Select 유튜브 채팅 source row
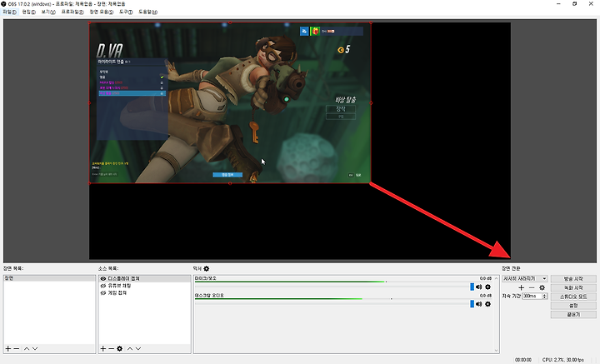Image resolution: width=600 pixels, height=364 pixels. point(144,286)
